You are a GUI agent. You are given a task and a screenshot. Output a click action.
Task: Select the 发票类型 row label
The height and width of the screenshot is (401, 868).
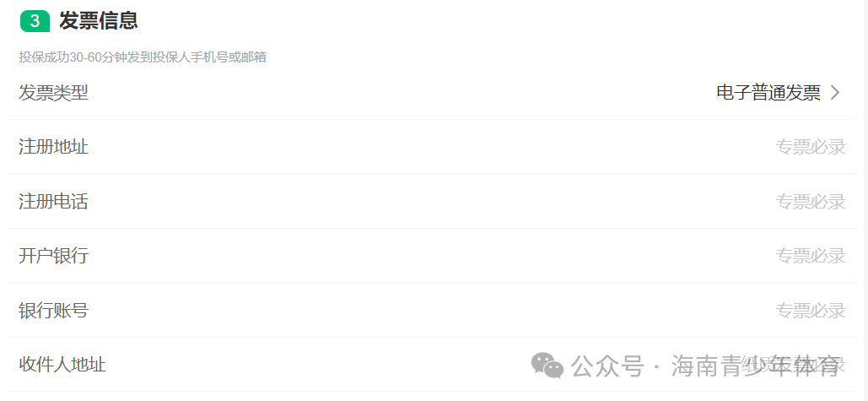(x=54, y=93)
